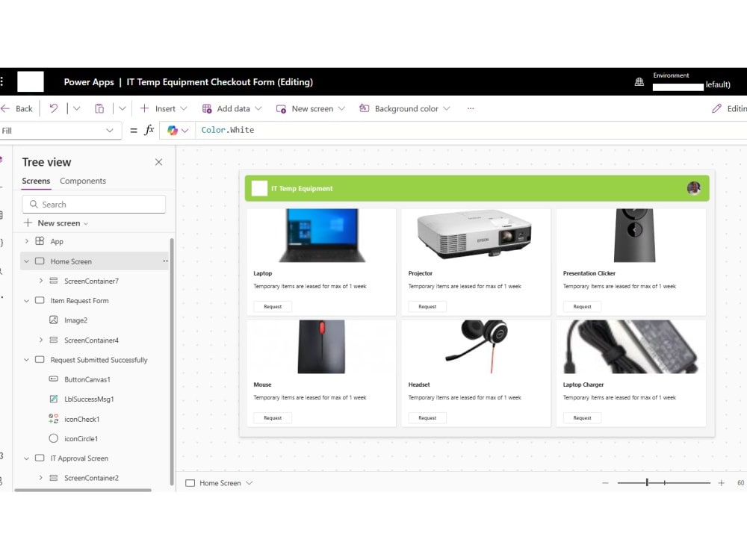
Task: Open Home Screen more options ellipsis
Action: click(x=165, y=261)
